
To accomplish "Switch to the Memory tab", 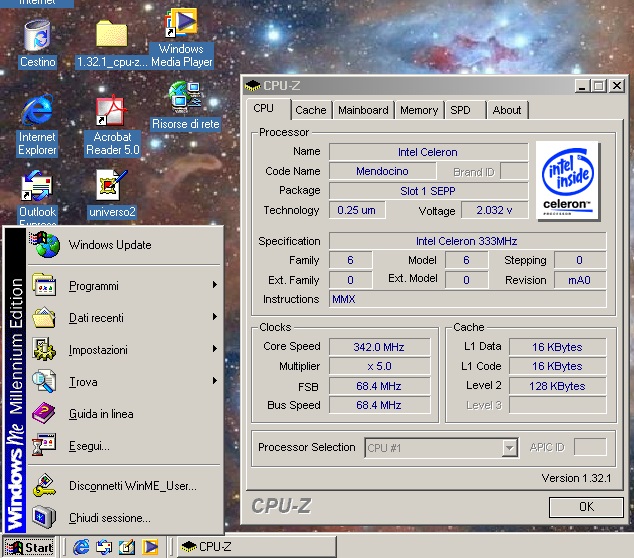I will pyautogui.click(x=419, y=110).
